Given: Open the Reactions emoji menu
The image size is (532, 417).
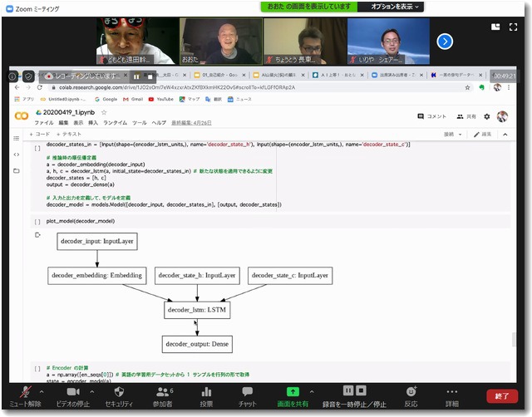Looking at the screenshot, I should (x=411, y=396).
